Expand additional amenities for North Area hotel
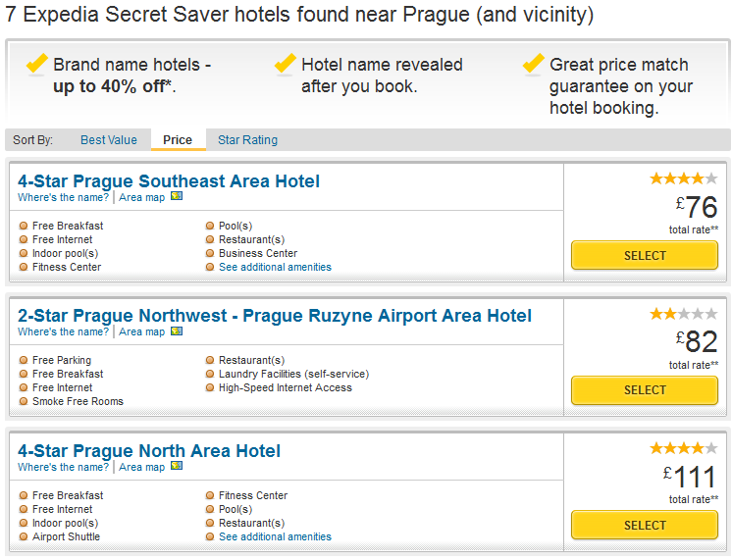This screenshot has height=560, width=732. pyautogui.click(x=275, y=536)
